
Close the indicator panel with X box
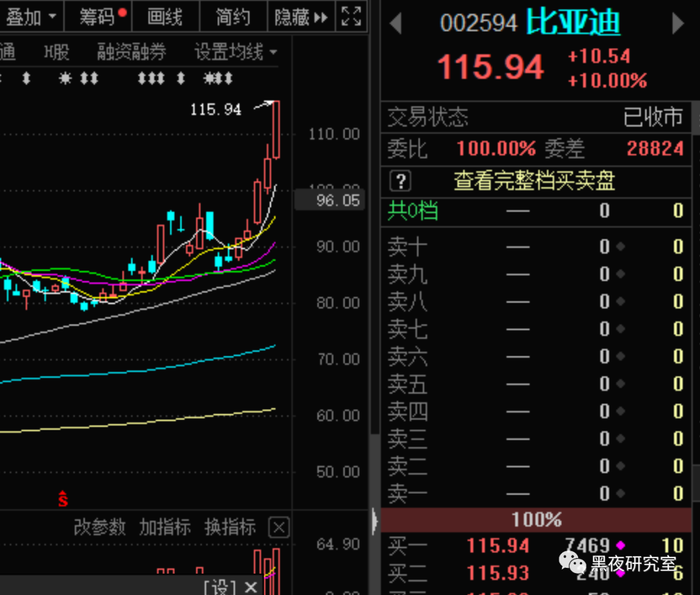tap(279, 528)
